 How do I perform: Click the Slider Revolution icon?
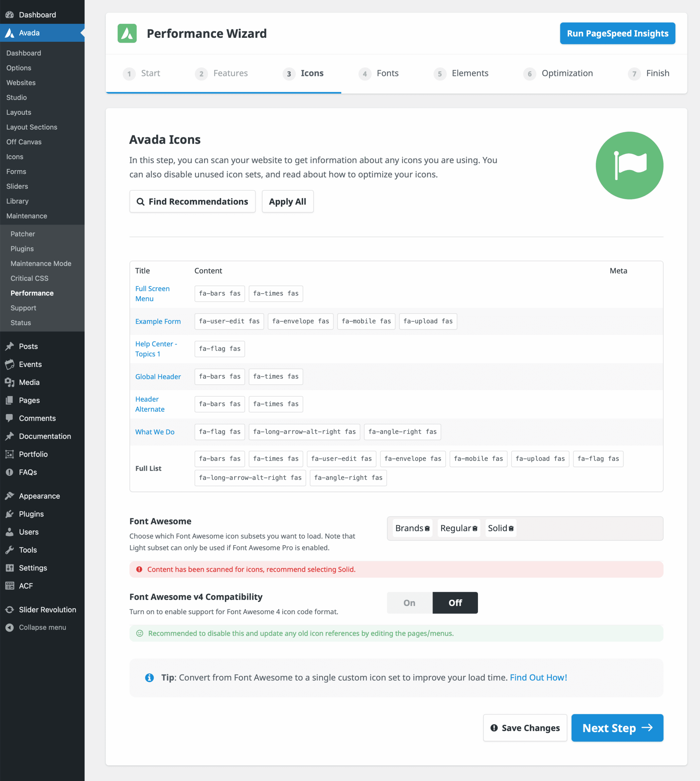10,609
